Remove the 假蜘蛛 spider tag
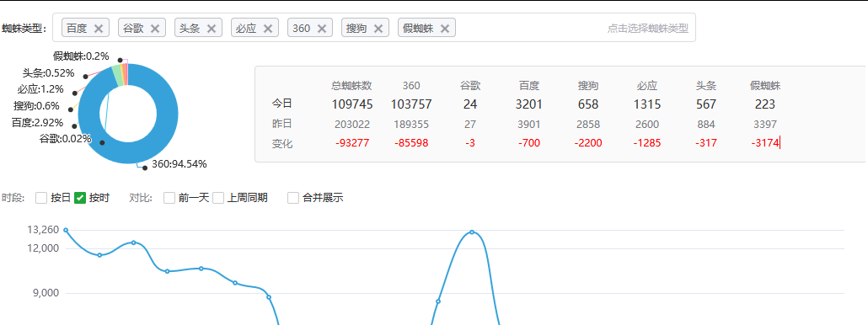Screen dimensions: 868x325 click(x=444, y=28)
